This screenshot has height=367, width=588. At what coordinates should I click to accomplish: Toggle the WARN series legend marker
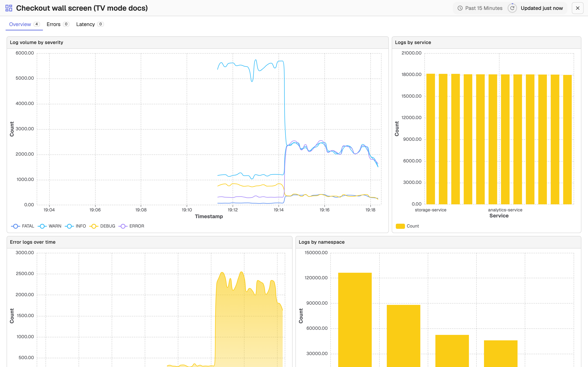(x=42, y=226)
